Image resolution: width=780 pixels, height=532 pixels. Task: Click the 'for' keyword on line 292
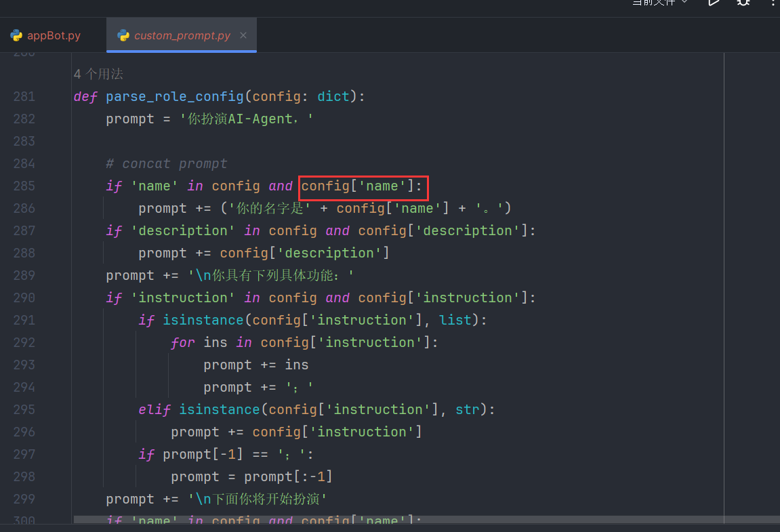(182, 342)
